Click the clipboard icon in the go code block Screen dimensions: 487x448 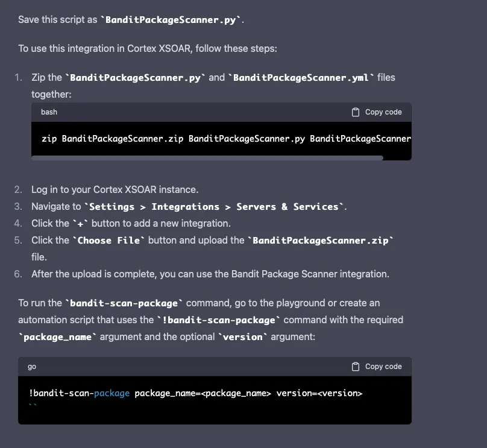[356, 367]
